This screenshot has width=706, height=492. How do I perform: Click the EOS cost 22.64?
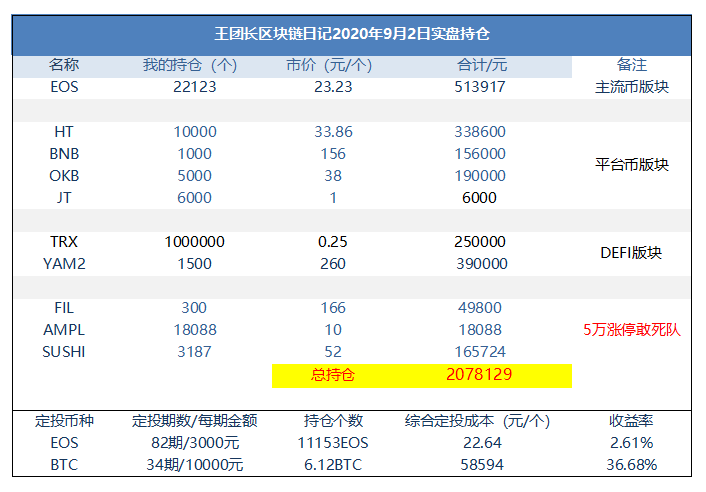tap(482, 443)
